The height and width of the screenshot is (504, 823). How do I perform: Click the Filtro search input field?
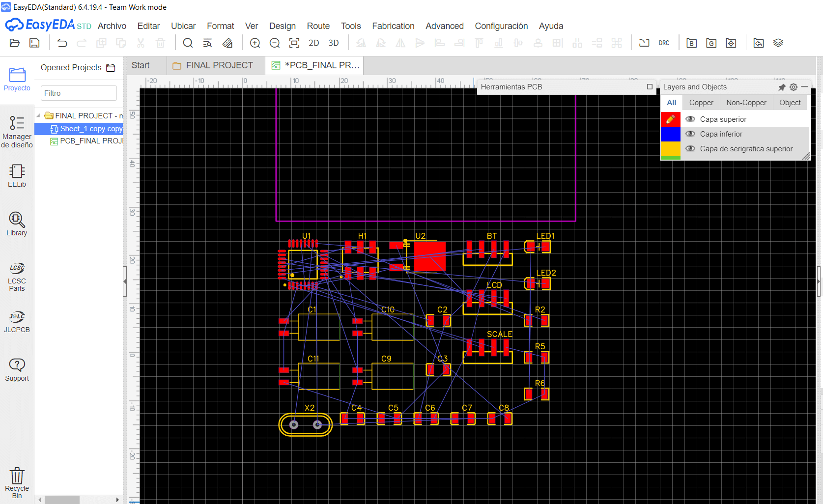(x=79, y=93)
